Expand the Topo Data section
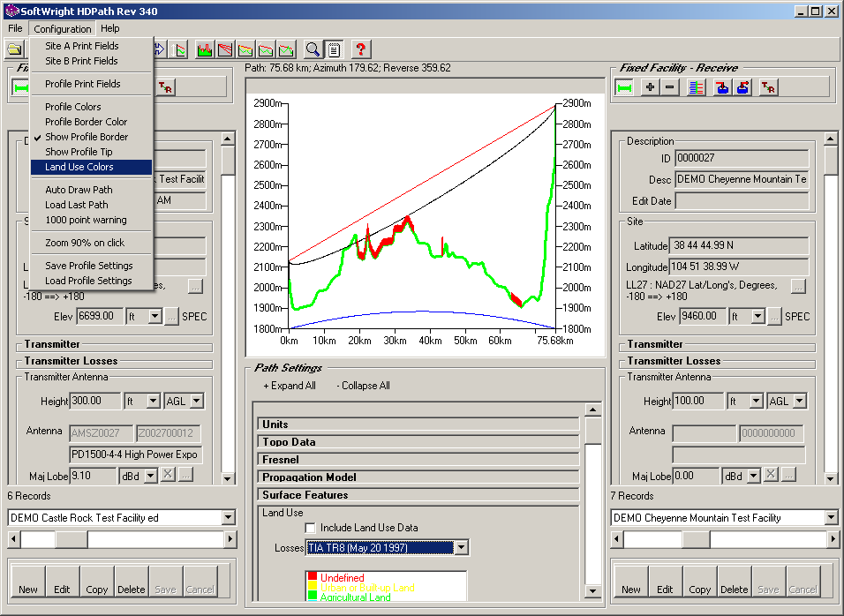Screen dimensions: 844x616 click(x=418, y=441)
